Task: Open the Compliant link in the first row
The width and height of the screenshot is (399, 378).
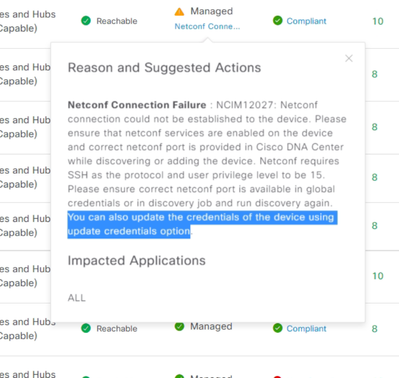Action: point(306,21)
